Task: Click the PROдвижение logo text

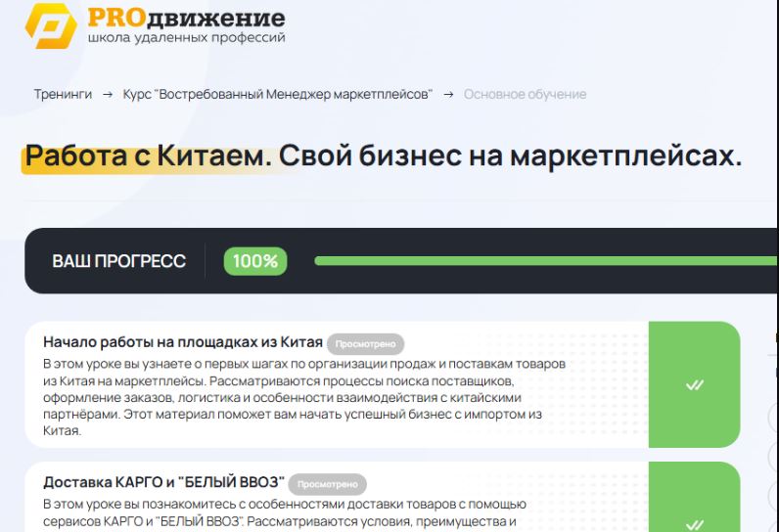Action: coord(186,18)
